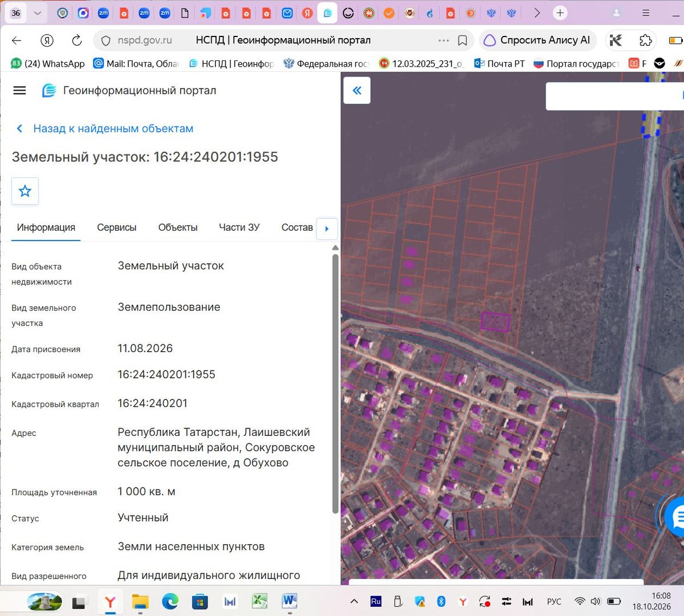Reload the page in browser toolbar
684x616 pixels.
[x=76, y=40]
